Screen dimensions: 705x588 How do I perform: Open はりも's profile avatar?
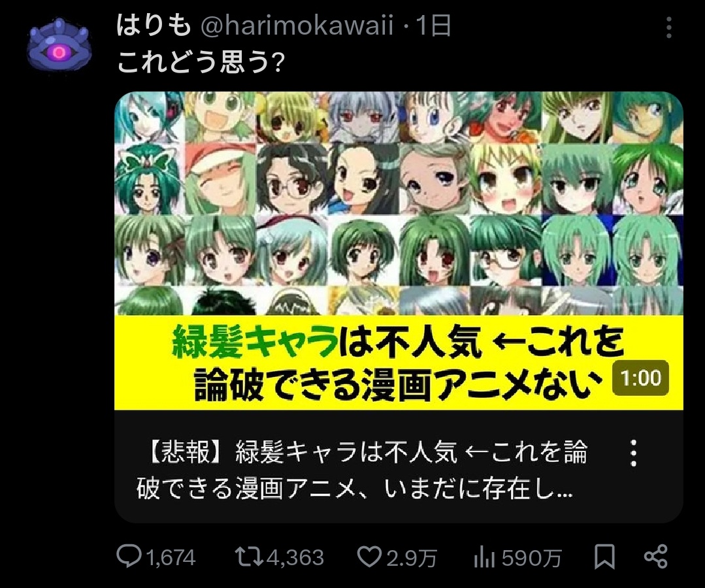[59, 45]
